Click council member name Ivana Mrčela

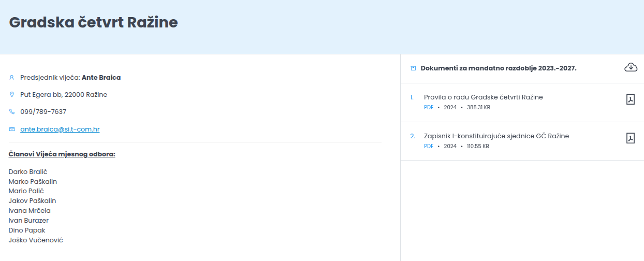click(x=30, y=211)
